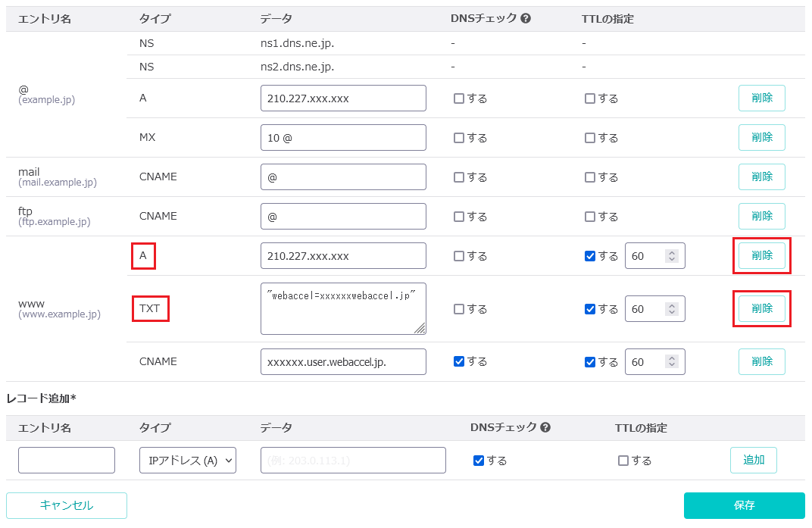812x528 pixels.
Task: Click the (www.example.jp) entry name
Action: click(x=60, y=314)
